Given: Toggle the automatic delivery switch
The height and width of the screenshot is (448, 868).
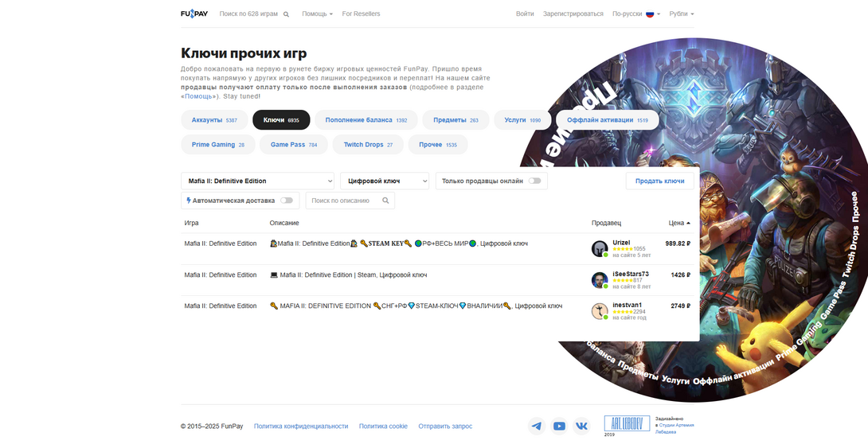Looking at the screenshot, I should click(286, 201).
